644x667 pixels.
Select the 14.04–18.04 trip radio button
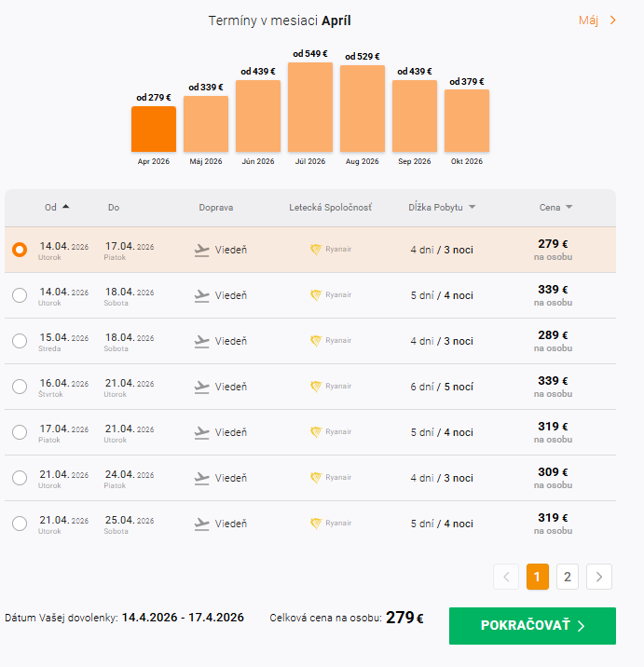[20, 295]
